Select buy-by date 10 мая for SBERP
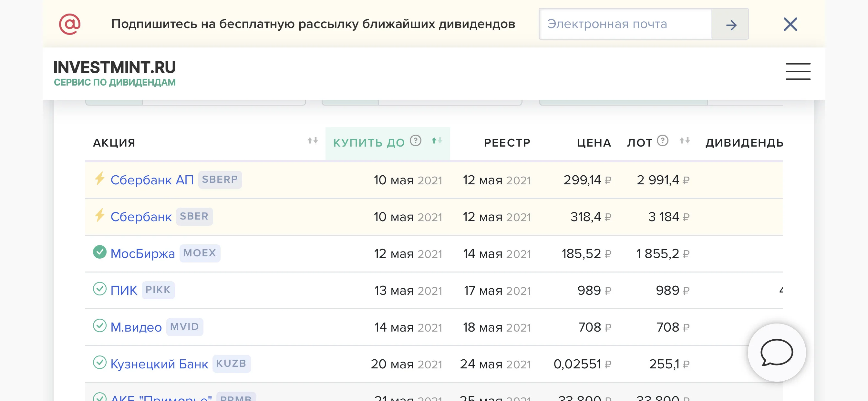This screenshot has width=868, height=401. click(408, 180)
